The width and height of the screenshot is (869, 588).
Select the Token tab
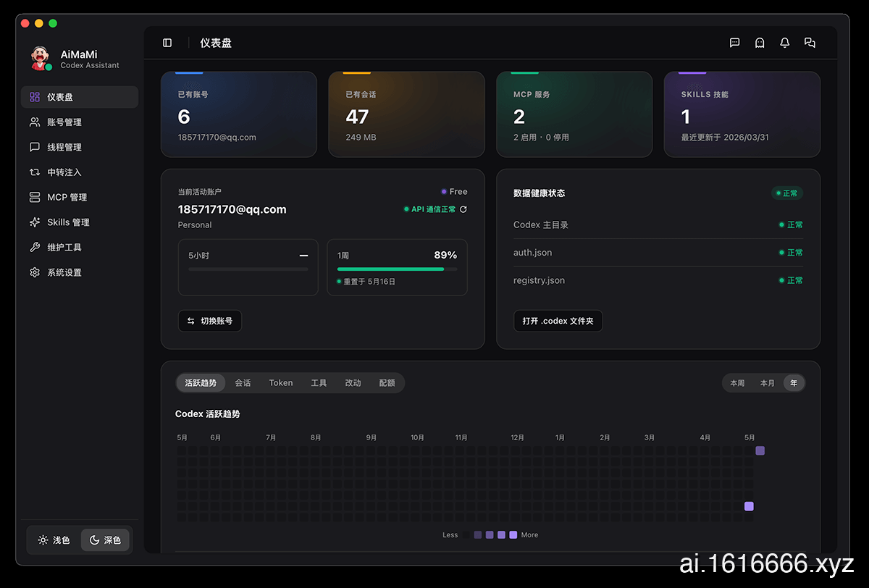[281, 383]
